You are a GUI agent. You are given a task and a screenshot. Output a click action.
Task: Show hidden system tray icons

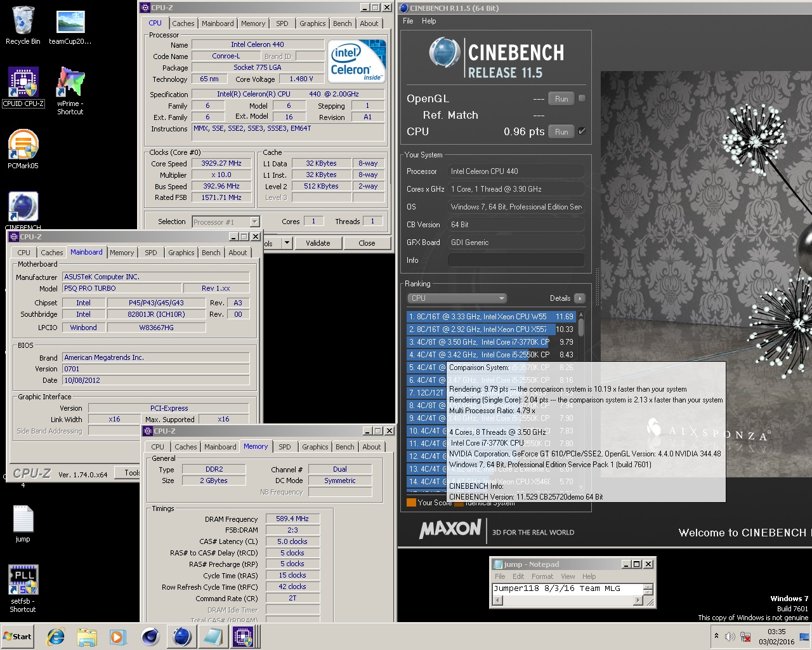pos(716,636)
